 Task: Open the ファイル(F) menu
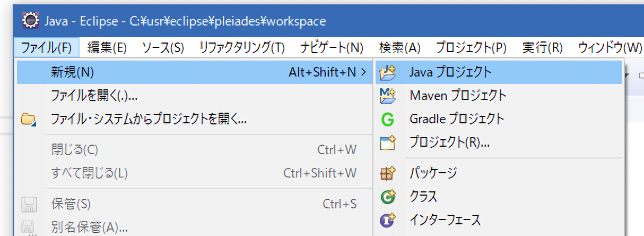[x=46, y=47]
